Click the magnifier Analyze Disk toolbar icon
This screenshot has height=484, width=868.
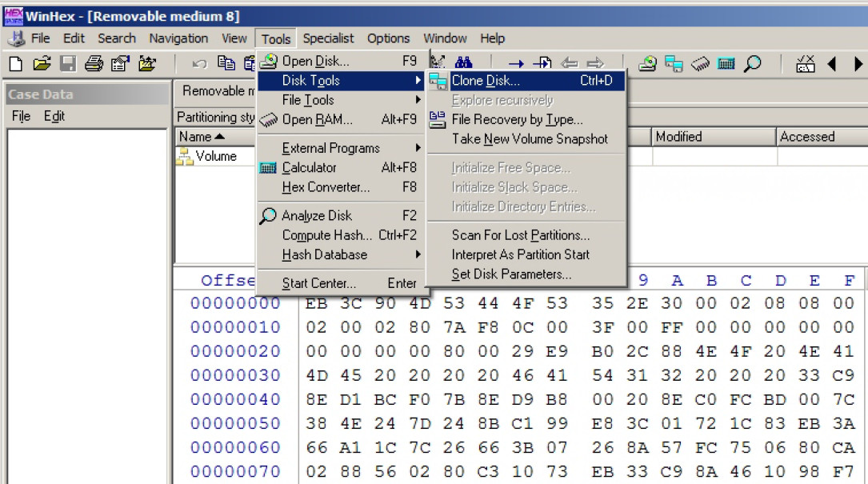(752, 64)
